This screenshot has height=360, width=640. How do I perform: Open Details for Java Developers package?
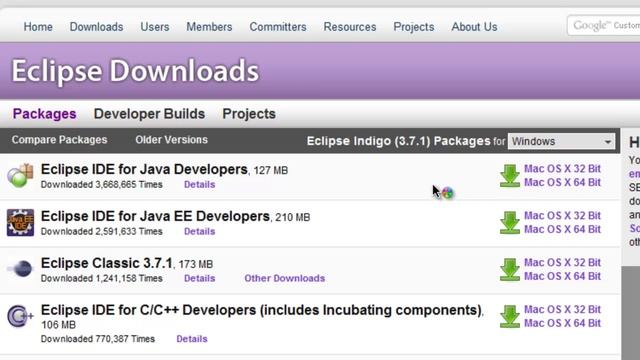[200, 184]
